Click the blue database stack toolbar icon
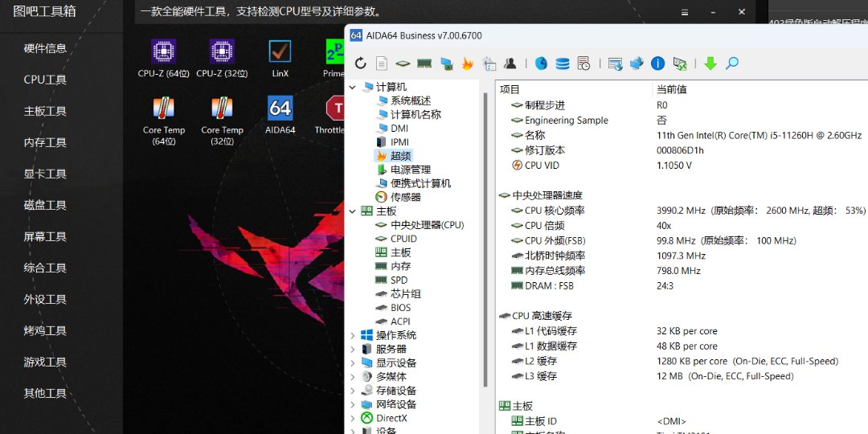This screenshot has width=868, height=434. 563,63
